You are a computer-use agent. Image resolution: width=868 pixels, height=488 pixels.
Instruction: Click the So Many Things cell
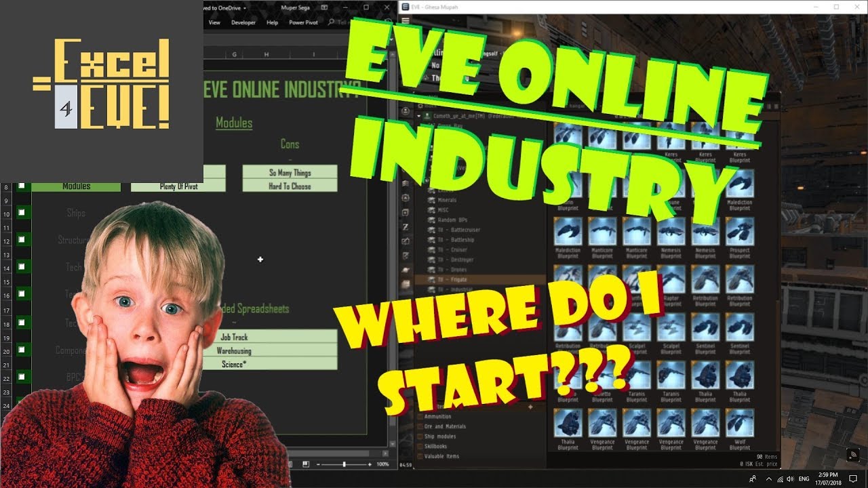(290, 173)
